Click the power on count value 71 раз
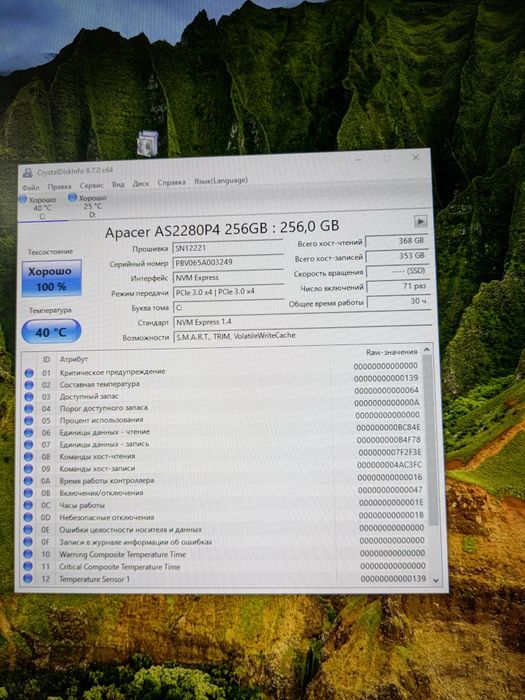Image resolution: width=525 pixels, height=700 pixels. pos(398,286)
